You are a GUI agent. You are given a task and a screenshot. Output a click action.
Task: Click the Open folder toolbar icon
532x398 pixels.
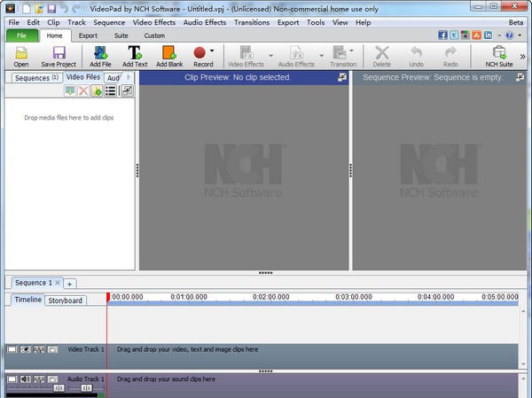pos(21,53)
